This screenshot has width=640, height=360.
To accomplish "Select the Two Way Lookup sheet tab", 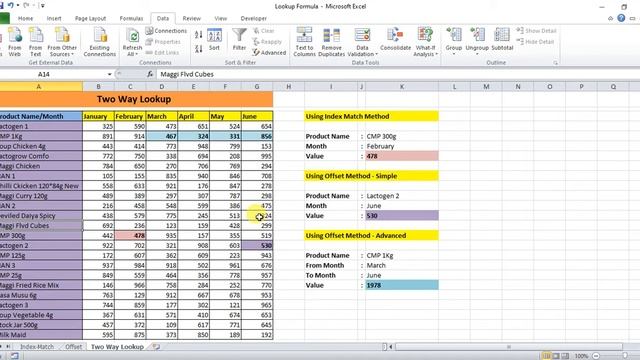I will point(117,347).
